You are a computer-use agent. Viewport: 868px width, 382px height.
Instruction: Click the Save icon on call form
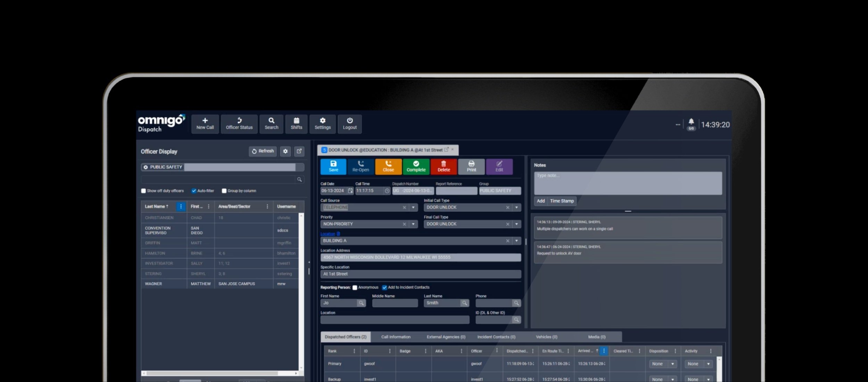pos(333,166)
